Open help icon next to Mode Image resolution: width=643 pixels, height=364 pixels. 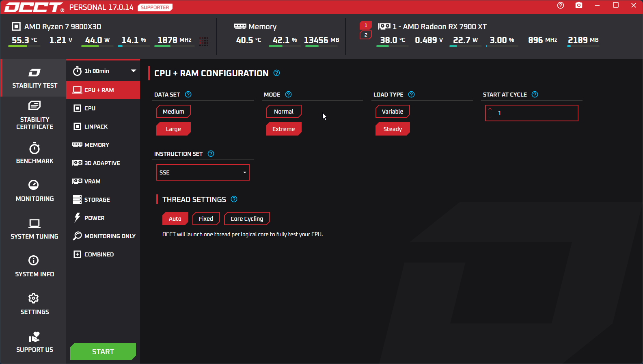289,95
